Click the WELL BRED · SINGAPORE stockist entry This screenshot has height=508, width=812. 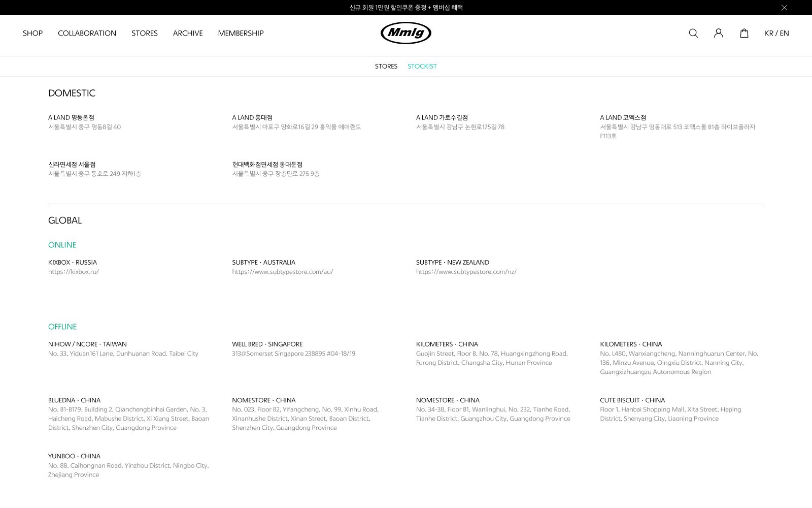coord(267,344)
